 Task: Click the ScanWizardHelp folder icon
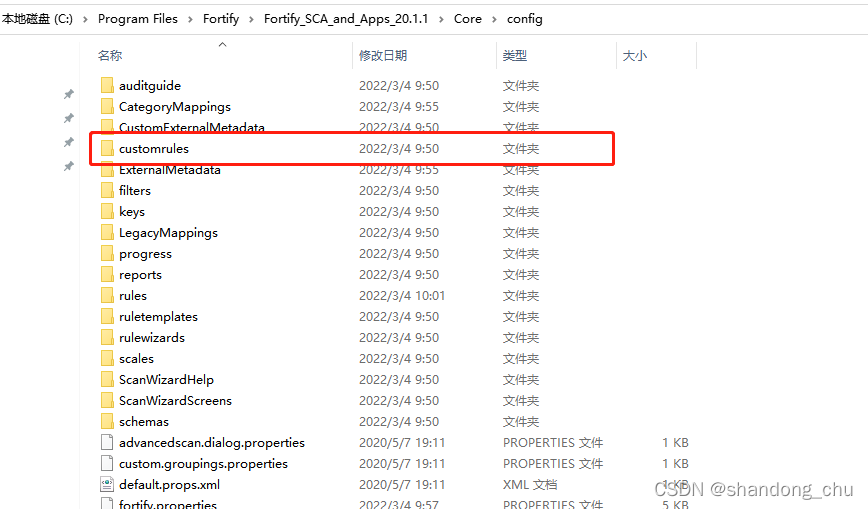point(107,380)
